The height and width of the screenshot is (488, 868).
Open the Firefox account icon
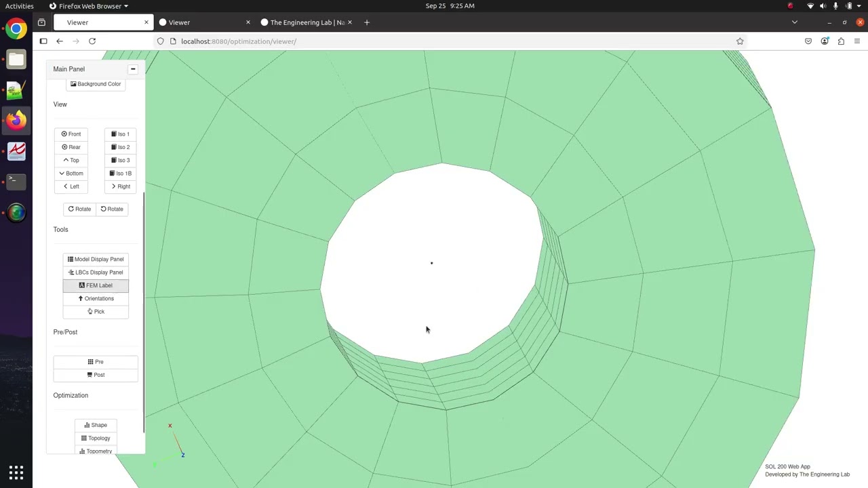(825, 41)
